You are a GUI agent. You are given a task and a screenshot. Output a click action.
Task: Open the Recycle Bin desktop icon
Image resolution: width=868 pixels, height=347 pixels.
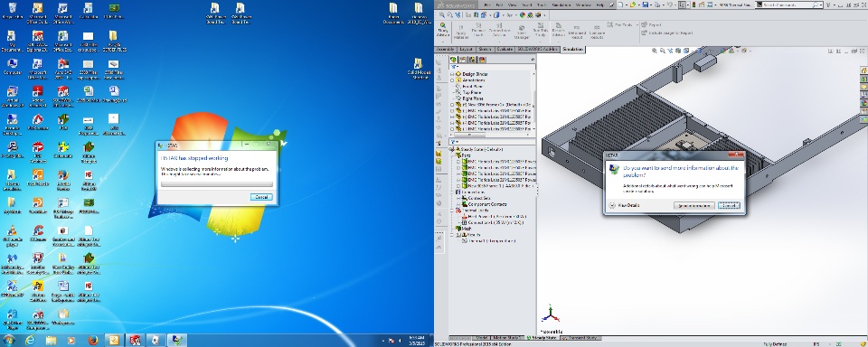[12, 11]
